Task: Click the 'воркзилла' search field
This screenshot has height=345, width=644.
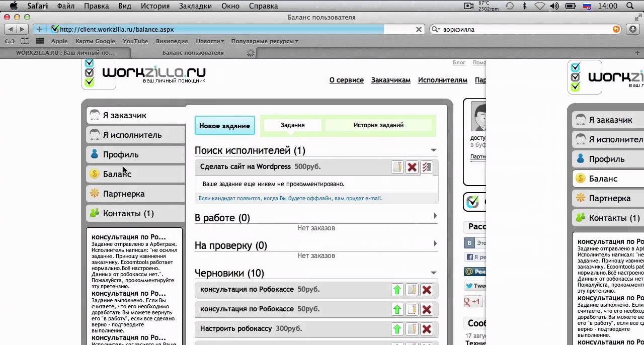Action: point(526,29)
